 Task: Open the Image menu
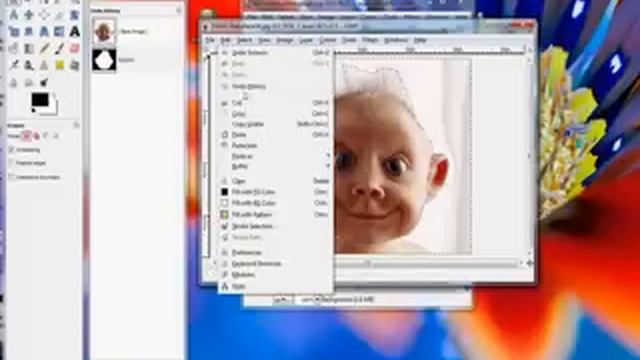click(284, 40)
